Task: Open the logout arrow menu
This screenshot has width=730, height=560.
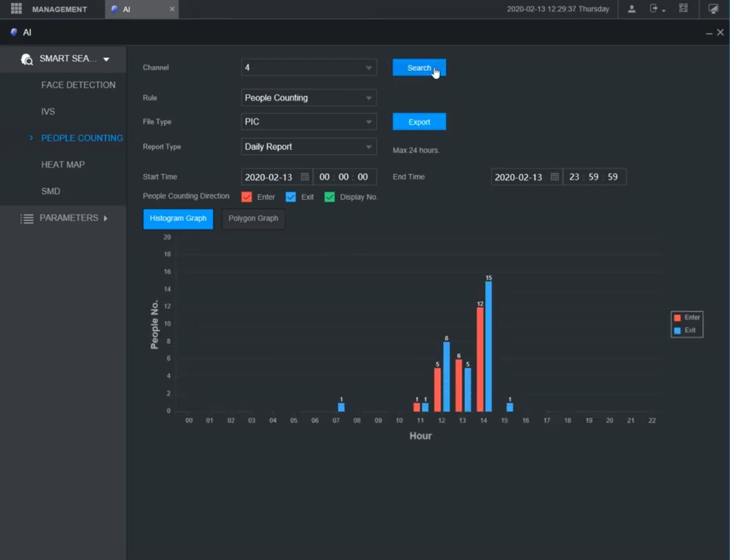Action: [x=657, y=9]
